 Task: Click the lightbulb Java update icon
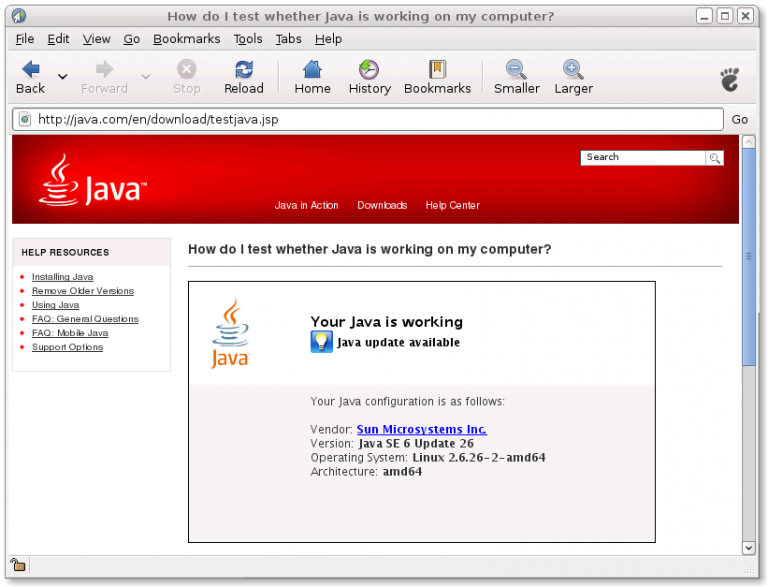click(321, 342)
